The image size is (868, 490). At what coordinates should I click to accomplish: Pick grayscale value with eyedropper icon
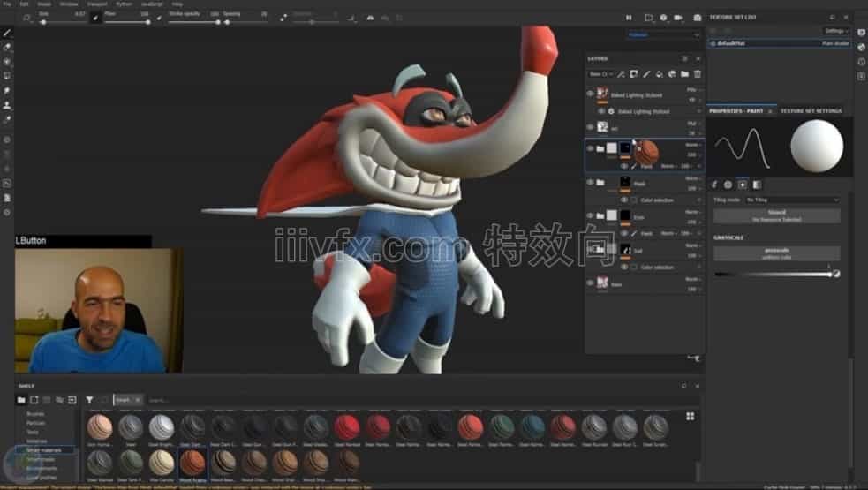(x=836, y=274)
